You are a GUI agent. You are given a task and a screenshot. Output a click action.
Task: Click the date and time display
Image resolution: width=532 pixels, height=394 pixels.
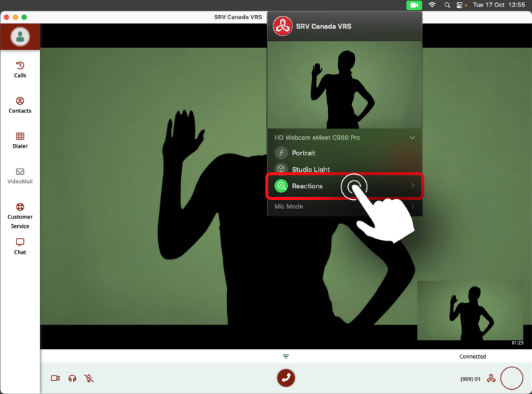pyautogui.click(x=499, y=5)
